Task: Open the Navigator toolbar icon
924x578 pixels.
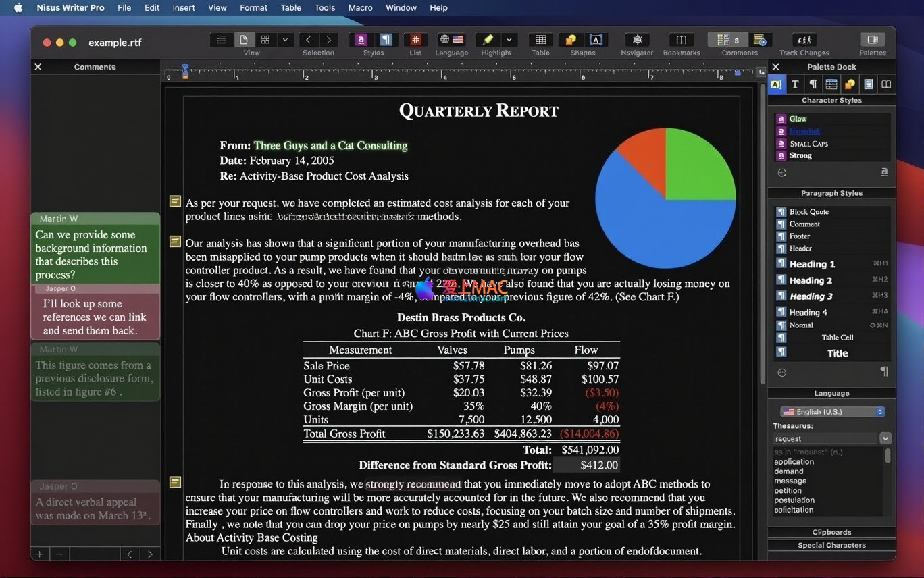Action: click(636, 40)
